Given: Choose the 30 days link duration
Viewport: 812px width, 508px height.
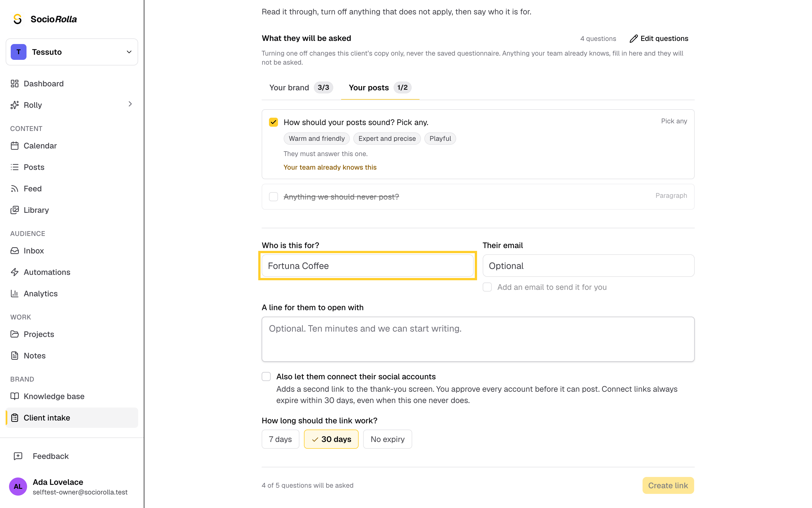Looking at the screenshot, I should pyautogui.click(x=331, y=439).
